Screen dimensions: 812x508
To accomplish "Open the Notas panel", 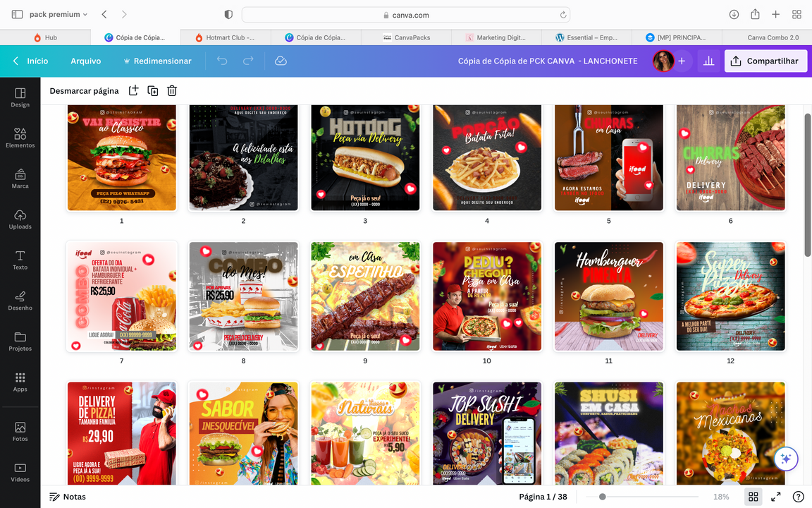I will tap(68, 497).
